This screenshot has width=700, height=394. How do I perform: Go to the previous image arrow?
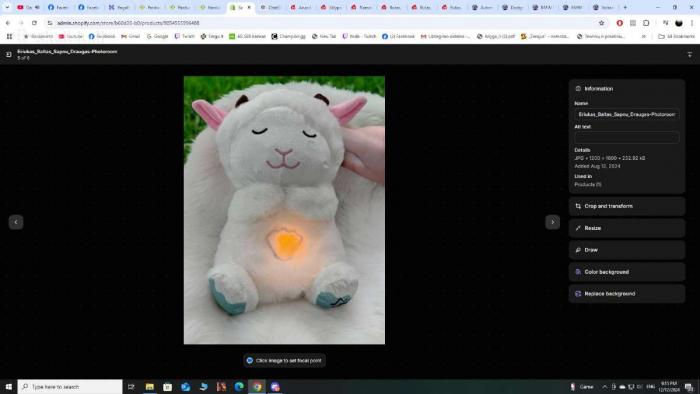click(16, 222)
